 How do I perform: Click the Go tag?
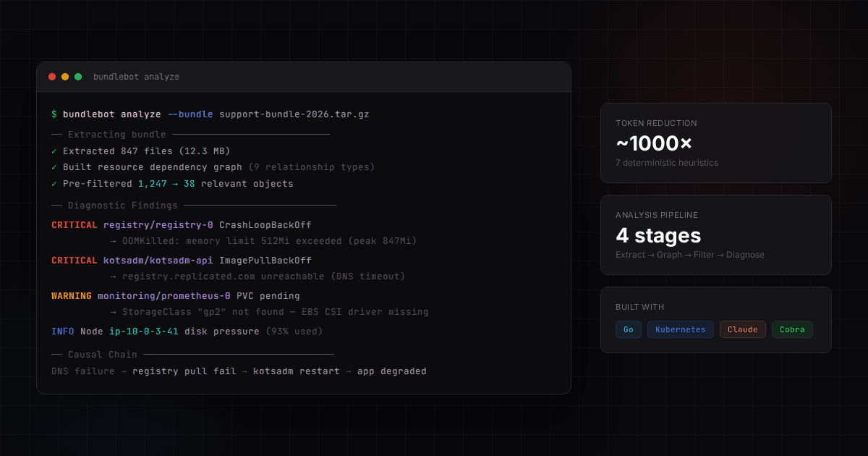628,329
